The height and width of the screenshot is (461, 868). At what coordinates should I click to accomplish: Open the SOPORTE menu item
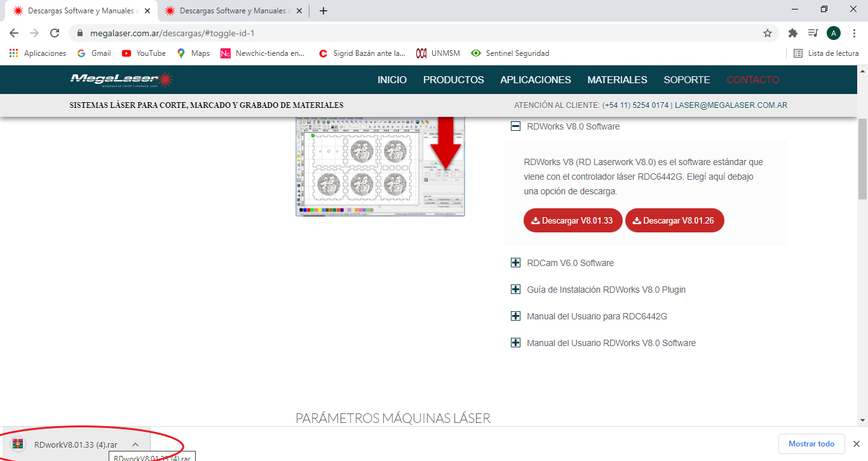[x=687, y=80]
